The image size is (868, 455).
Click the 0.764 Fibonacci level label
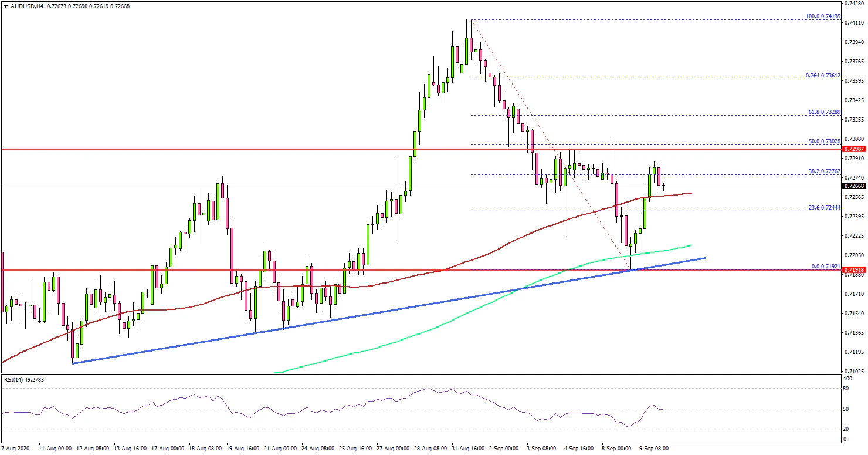click(x=823, y=76)
